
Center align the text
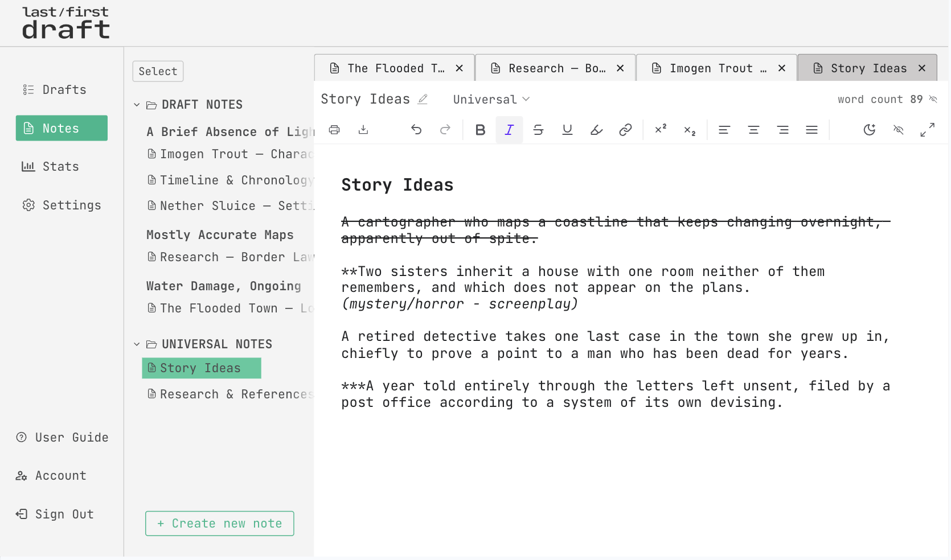(753, 130)
